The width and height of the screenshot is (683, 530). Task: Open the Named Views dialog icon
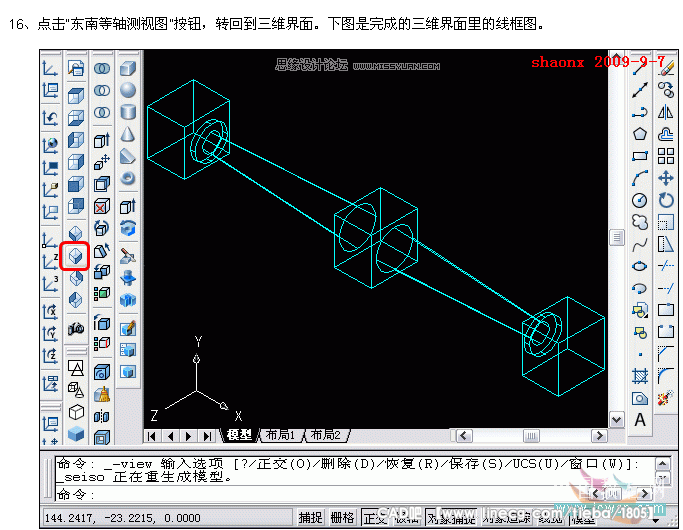point(75,68)
